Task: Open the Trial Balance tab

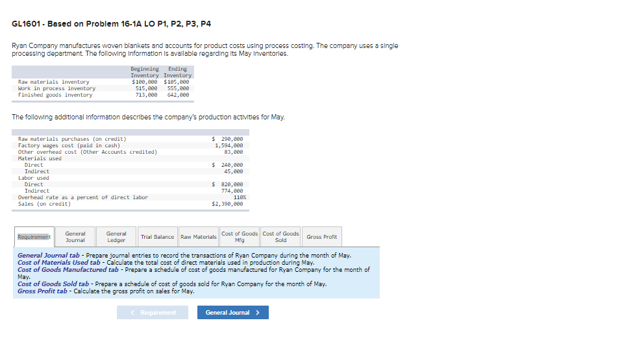Action: [x=157, y=237]
